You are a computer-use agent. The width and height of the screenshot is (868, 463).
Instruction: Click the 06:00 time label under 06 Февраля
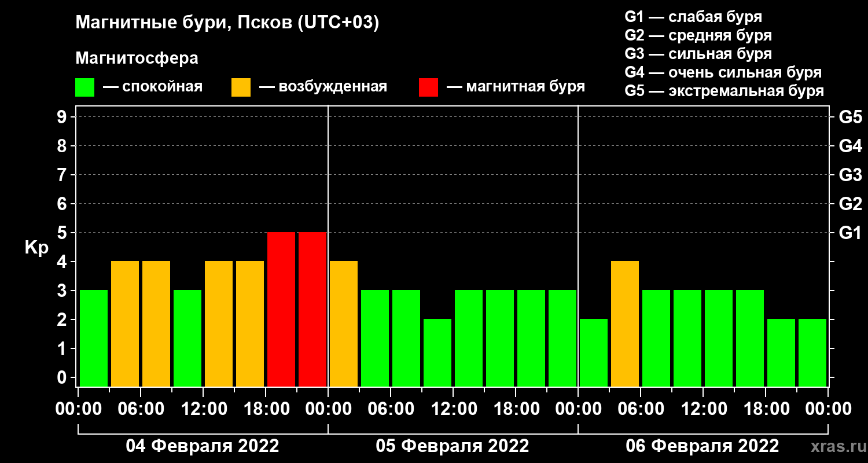pos(641,409)
